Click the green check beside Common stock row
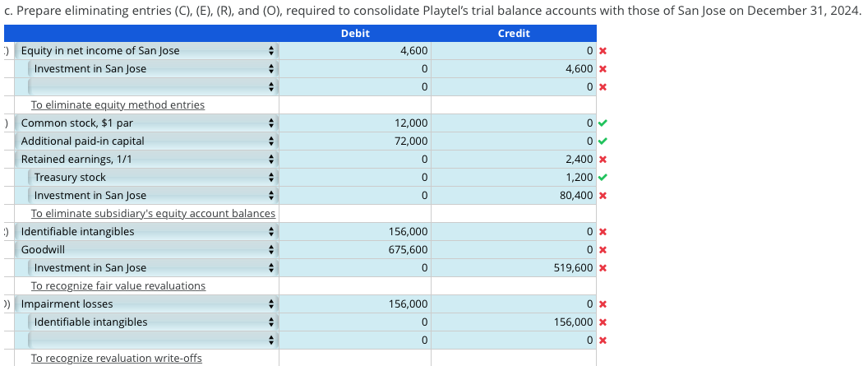 [603, 123]
